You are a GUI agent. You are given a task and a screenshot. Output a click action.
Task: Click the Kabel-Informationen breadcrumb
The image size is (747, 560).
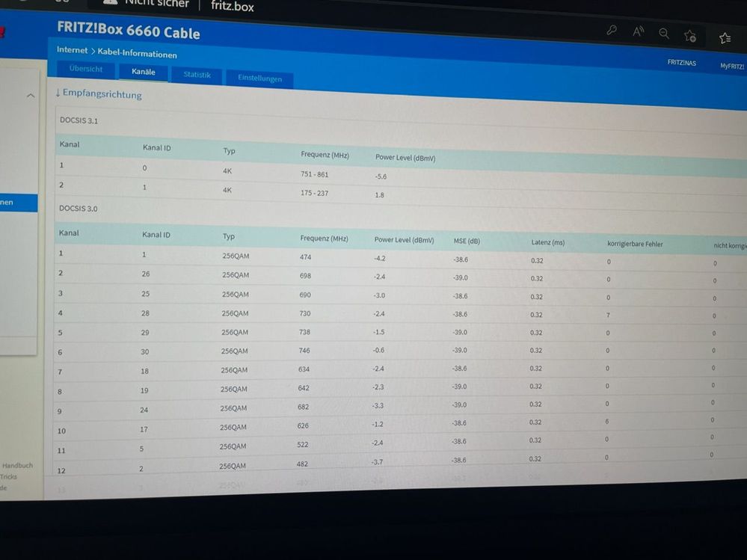click(x=137, y=53)
